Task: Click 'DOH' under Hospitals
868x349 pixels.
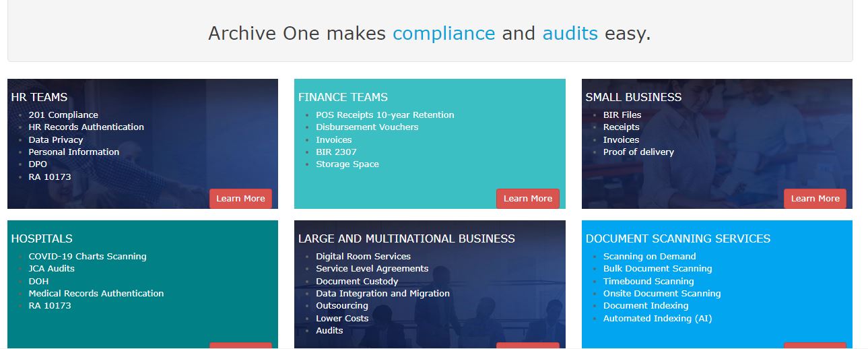Action: pyautogui.click(x=38, y=282)
